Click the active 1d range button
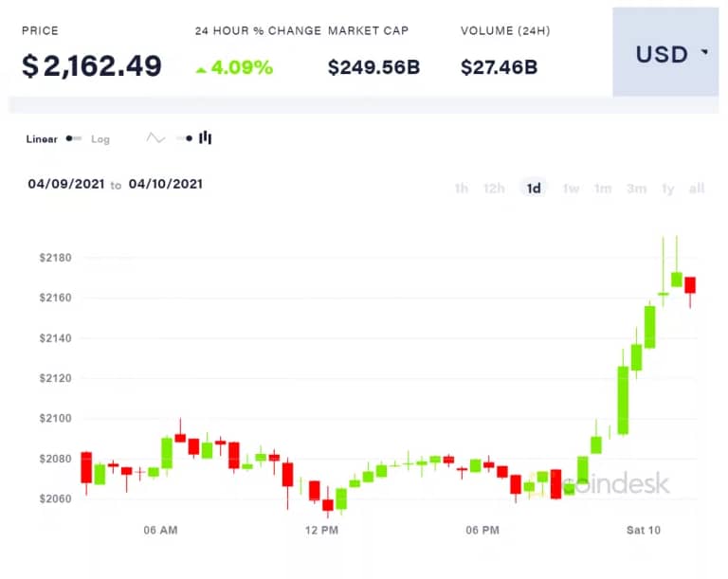Image resolution: width=728 pixels, height=579 pixels. coord(534,189)
